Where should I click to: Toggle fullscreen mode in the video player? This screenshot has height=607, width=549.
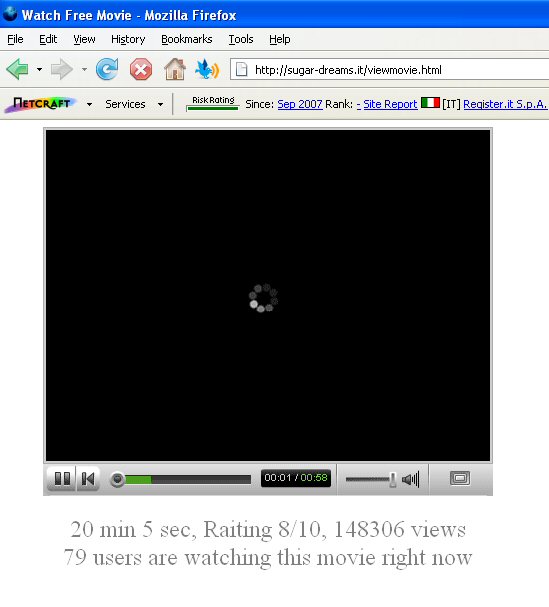[x=460, y=478]
